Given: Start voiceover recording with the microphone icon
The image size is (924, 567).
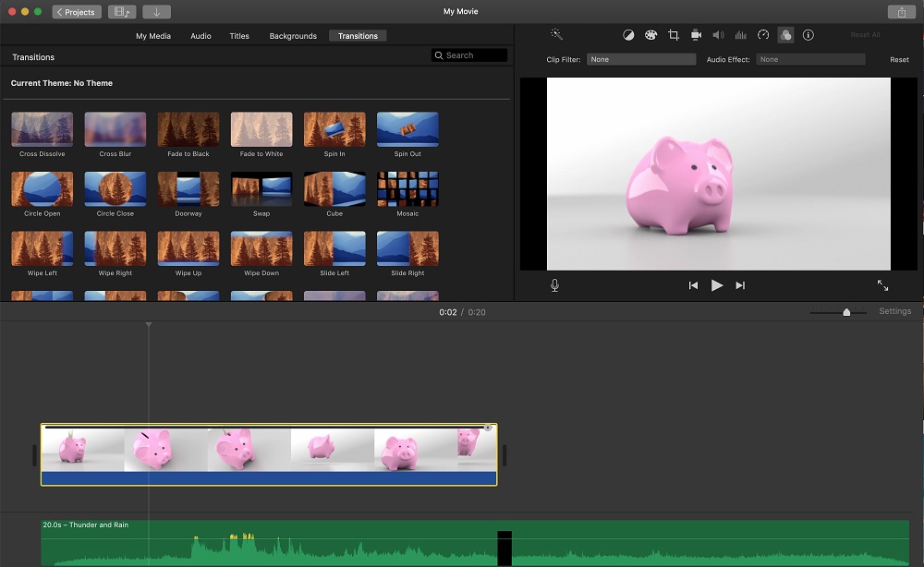Looking at the screenshot, I should click(554, 285).
